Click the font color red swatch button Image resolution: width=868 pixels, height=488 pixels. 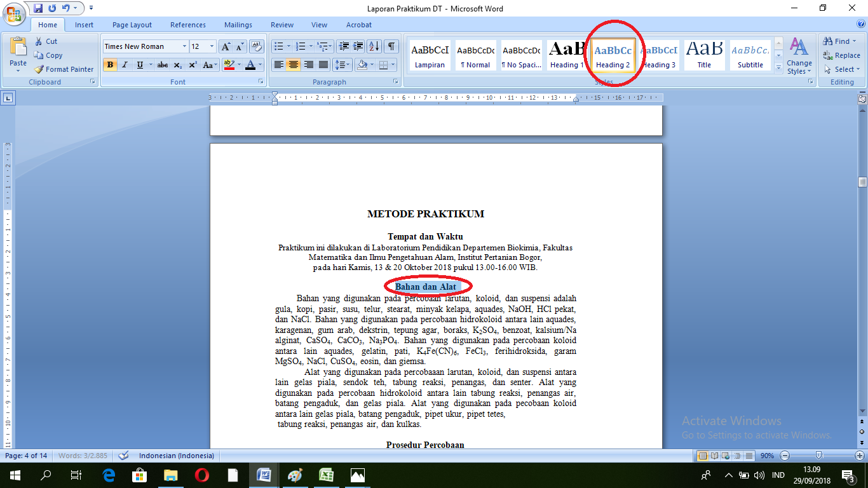click(250, 65)
